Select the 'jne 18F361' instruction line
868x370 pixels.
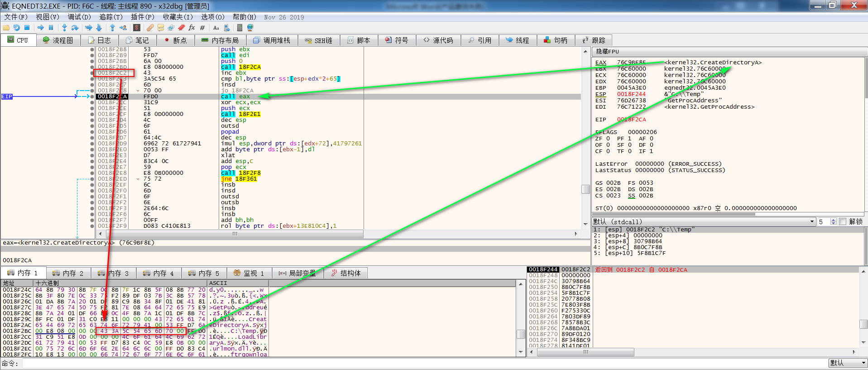click(339, 179)
